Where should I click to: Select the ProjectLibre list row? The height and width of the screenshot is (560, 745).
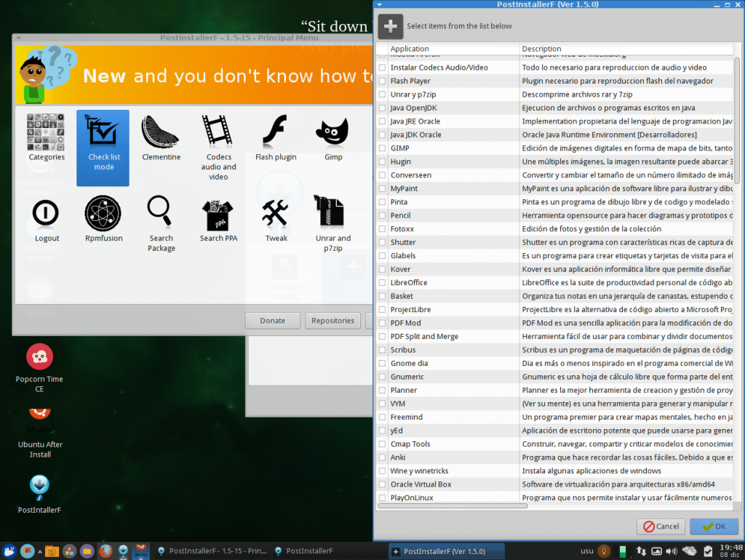point(554,310)
